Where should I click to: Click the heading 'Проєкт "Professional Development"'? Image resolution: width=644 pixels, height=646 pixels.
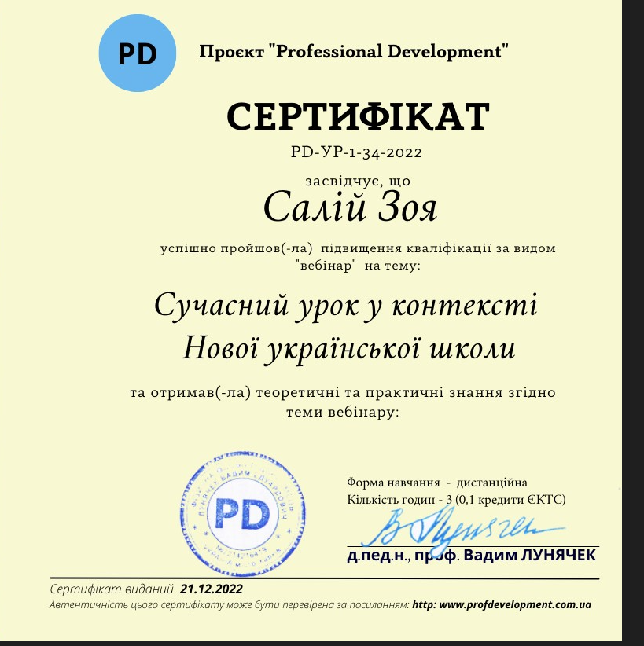pyautogui.click(x=354, y=52)
